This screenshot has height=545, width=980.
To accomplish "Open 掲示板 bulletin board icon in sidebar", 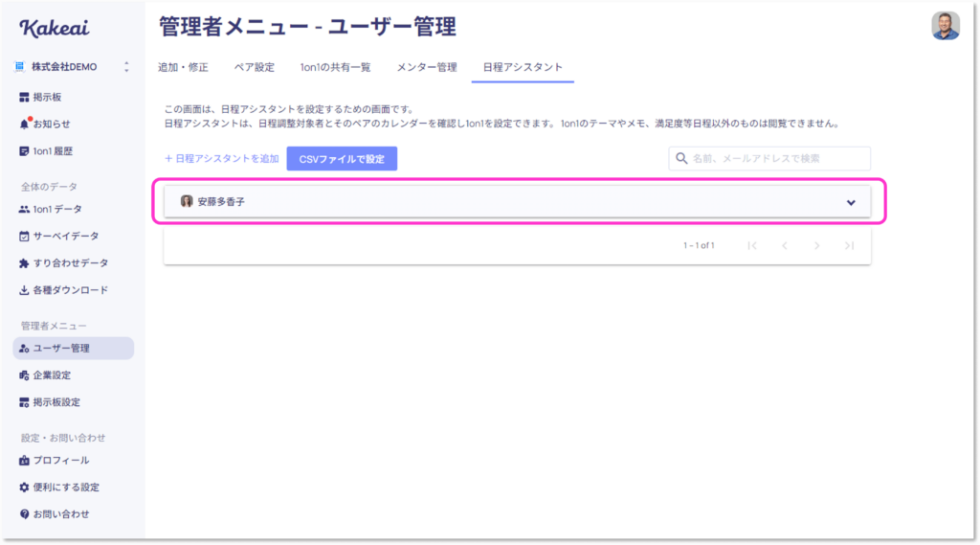I will pyautogui.click(x=24, y=97).
